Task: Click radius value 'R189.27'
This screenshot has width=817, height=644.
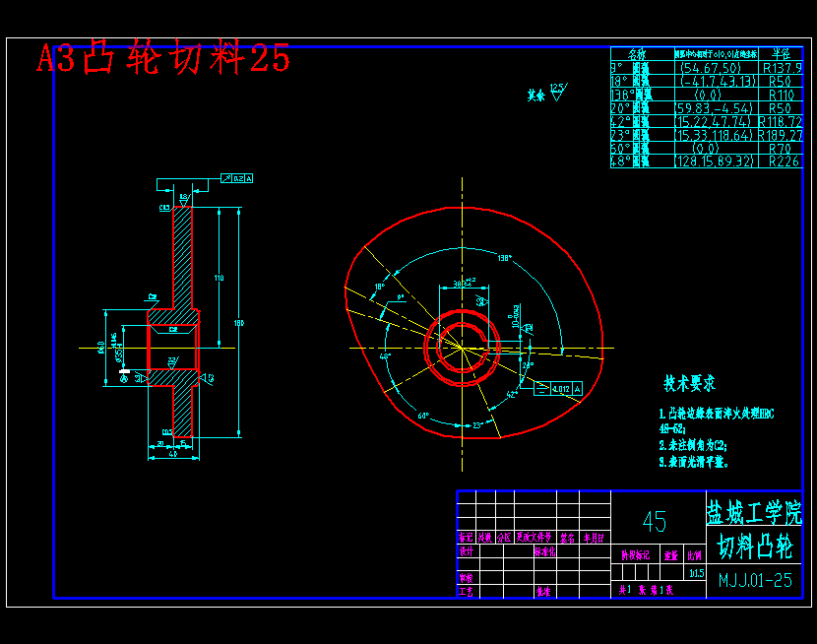Action: click(x=781, y=136)
